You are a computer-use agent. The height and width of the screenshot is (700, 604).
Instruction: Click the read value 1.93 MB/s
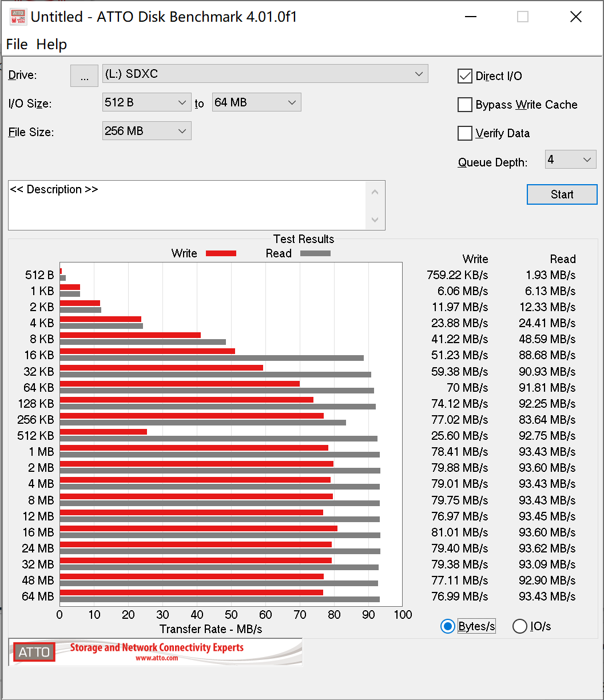pos(550,275)
